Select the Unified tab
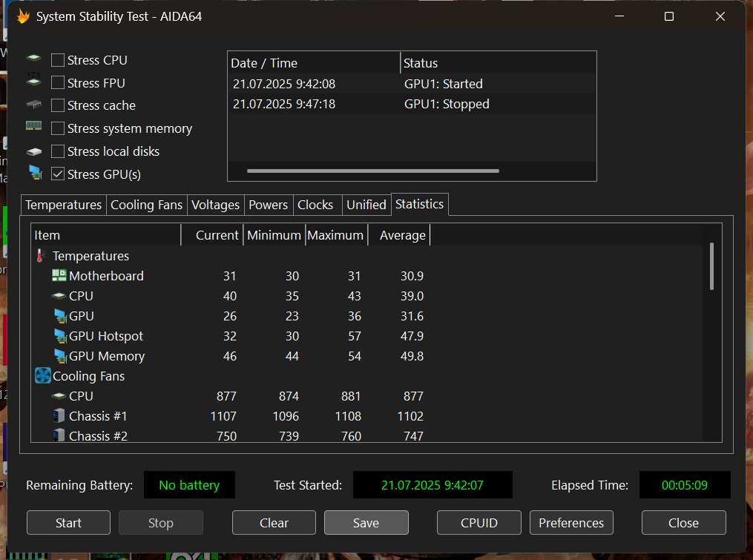This screenshot has width=753, height=560. 366,205
